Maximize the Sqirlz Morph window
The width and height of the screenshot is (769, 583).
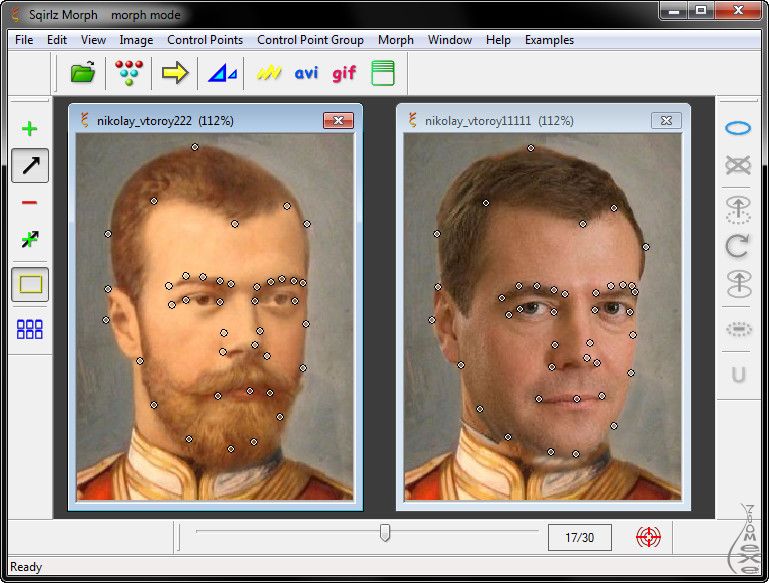pos(701,10)
